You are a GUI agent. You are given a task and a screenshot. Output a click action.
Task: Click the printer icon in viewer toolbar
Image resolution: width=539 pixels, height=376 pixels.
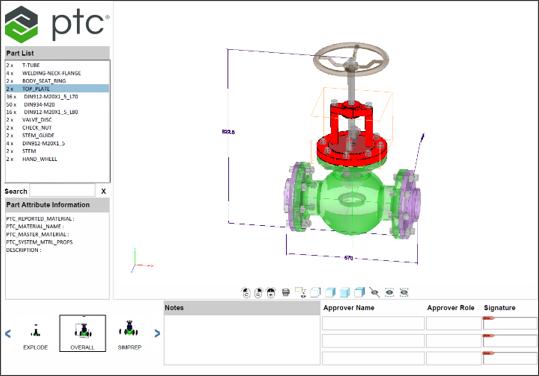pyautogui.click(x=286, y=292)
